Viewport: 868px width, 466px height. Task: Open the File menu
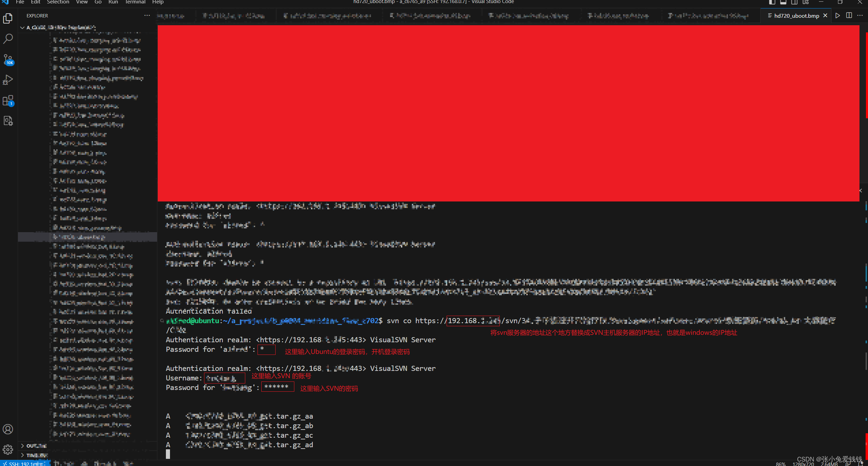tap(20, 2)
